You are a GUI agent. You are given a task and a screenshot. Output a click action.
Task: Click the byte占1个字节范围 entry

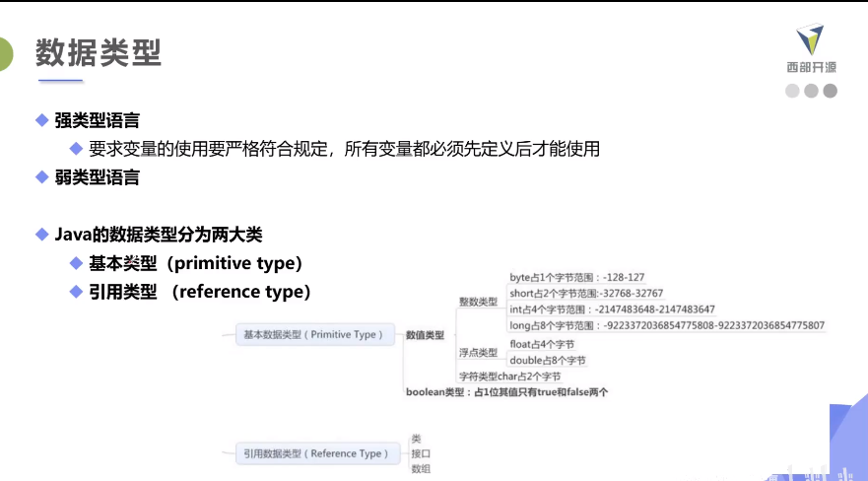point(576,277)
